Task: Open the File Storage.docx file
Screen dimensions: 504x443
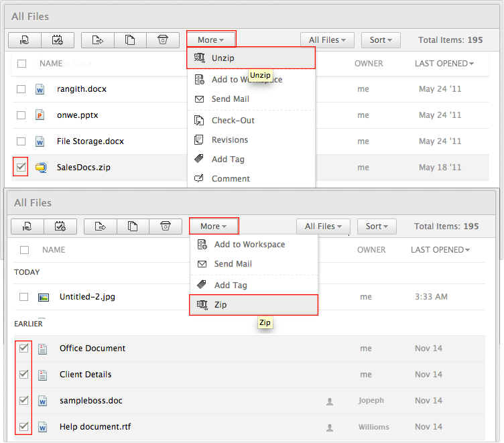Action: click(90, 141)
